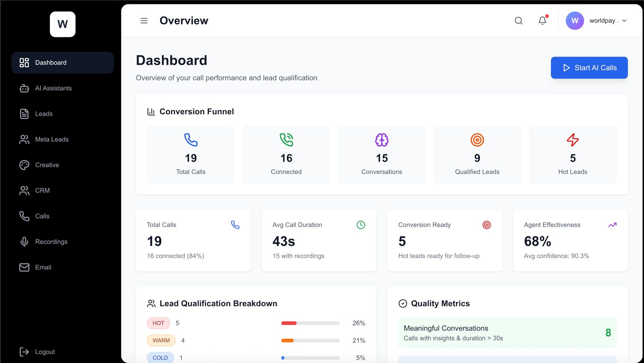Click the search magnifier icon in the header
644x363 pixels.
click(x=518, y=21)
